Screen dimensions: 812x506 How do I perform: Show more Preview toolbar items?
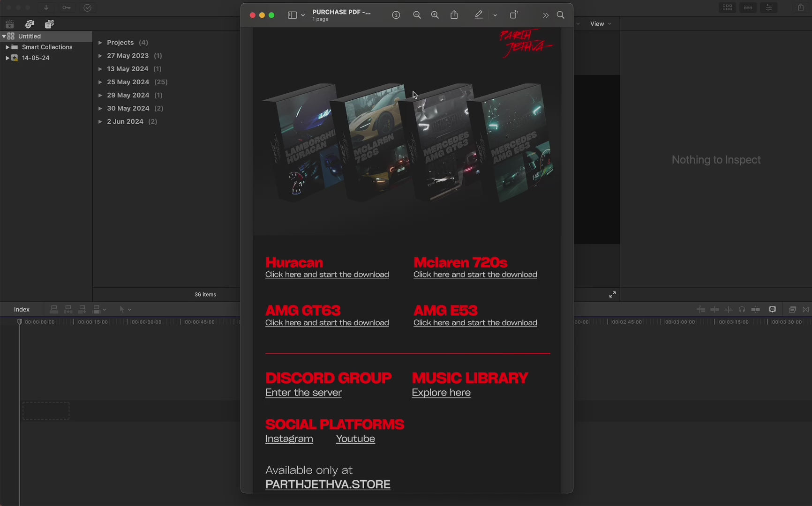[x=545, y=15]
